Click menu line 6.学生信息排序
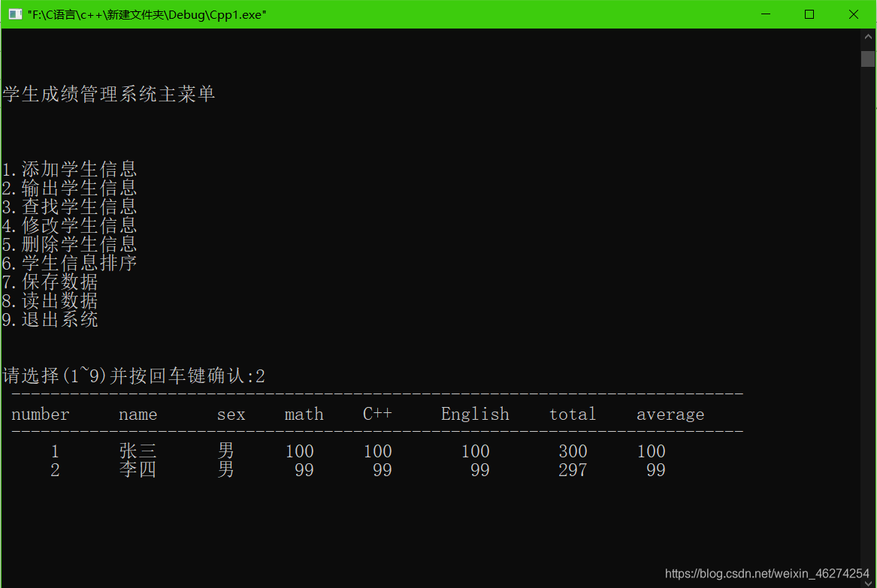The image size is (877, 588). [69, 264]
